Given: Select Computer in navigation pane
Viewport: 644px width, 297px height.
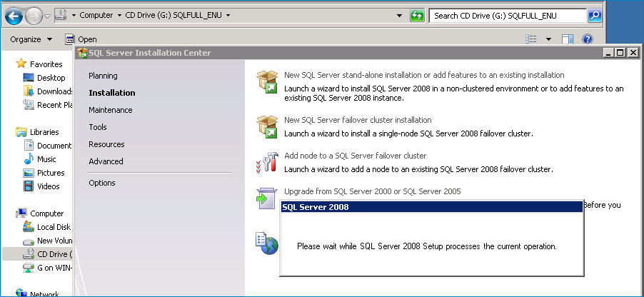Looking at the screenshot, I should [47, 213].
